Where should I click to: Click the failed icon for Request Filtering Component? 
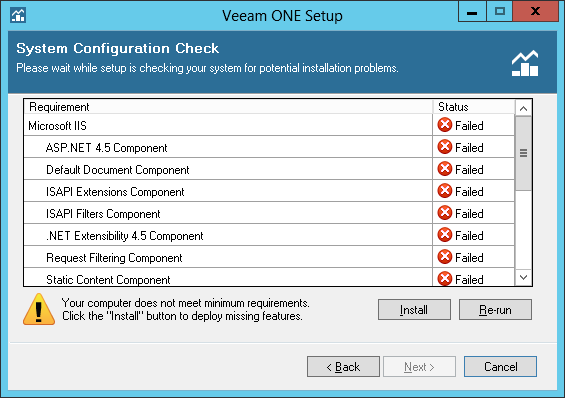(445, 257)
